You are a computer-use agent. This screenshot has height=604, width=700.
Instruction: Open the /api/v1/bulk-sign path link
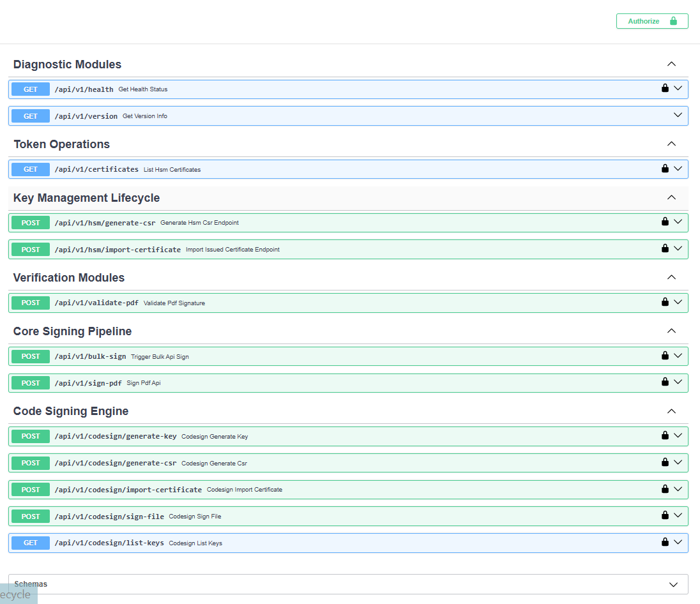pos(90,356)
